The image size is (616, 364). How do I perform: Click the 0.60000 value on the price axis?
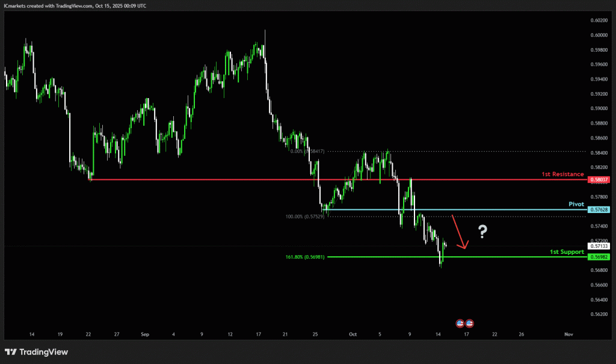pyautogui.click(x=599, y=35)
